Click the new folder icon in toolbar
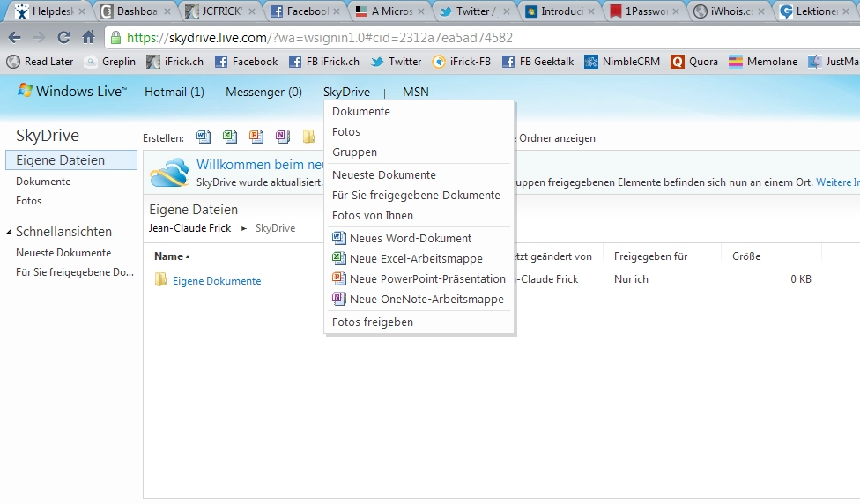The height and width of the screenshot is (504, 860). [x=309, y=137]
